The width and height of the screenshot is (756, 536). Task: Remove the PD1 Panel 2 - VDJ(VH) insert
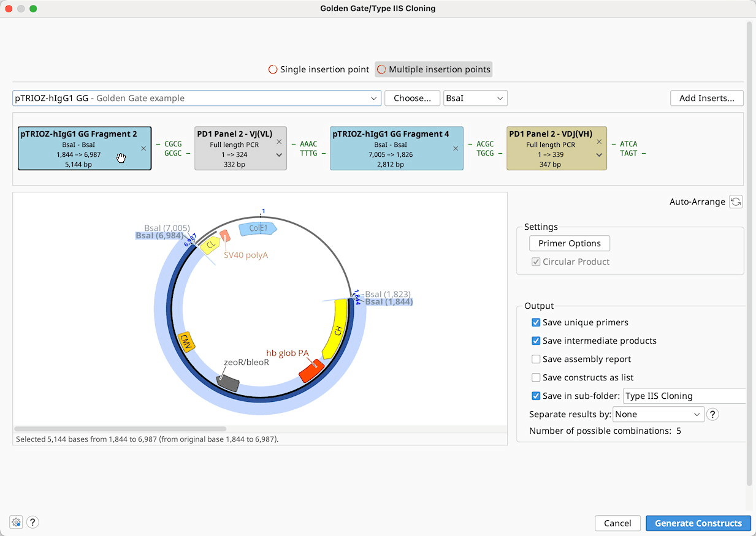599,142
